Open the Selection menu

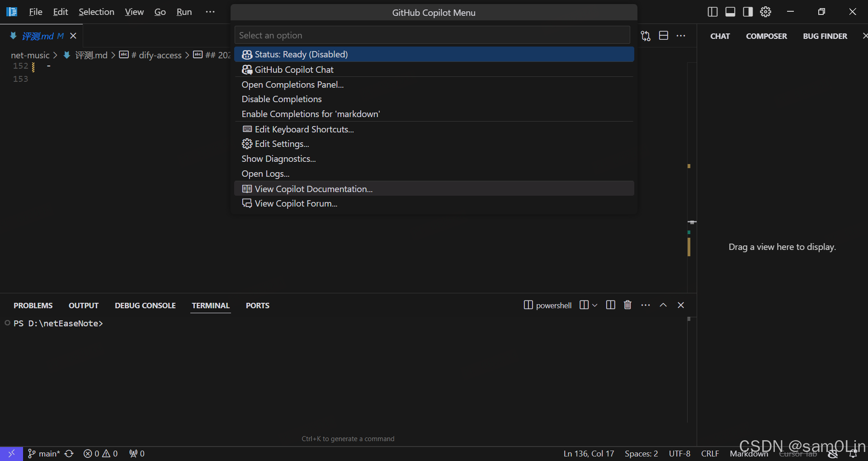pyautogui.click(x=96, y=12)
